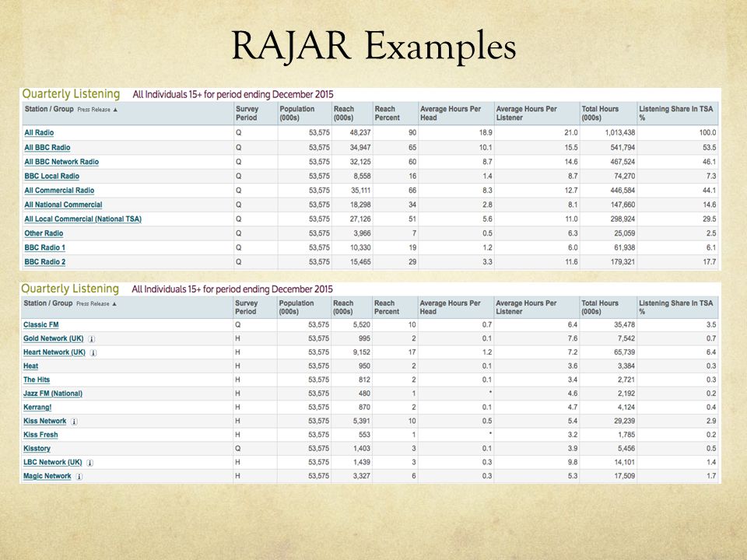Open the BBC Local Radio link
Screen dimensions: 747x560
pos(52,177)
